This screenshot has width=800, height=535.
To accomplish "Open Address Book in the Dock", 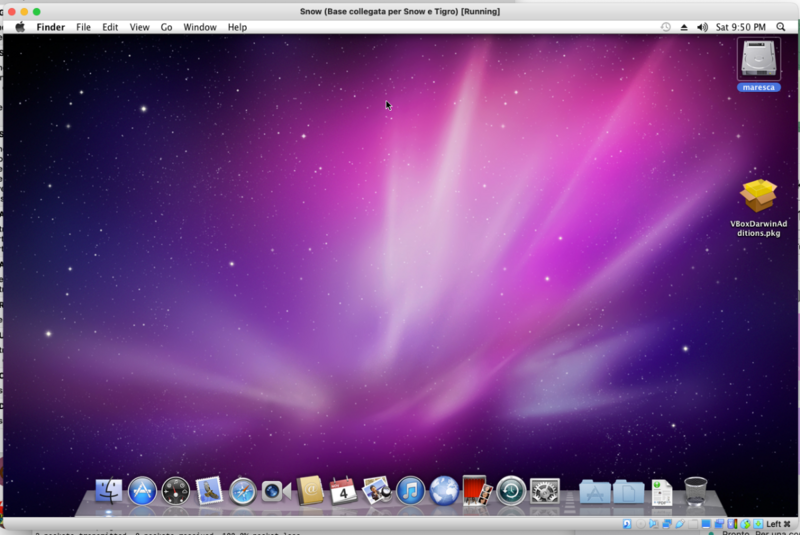I will [x=310, y=490].
